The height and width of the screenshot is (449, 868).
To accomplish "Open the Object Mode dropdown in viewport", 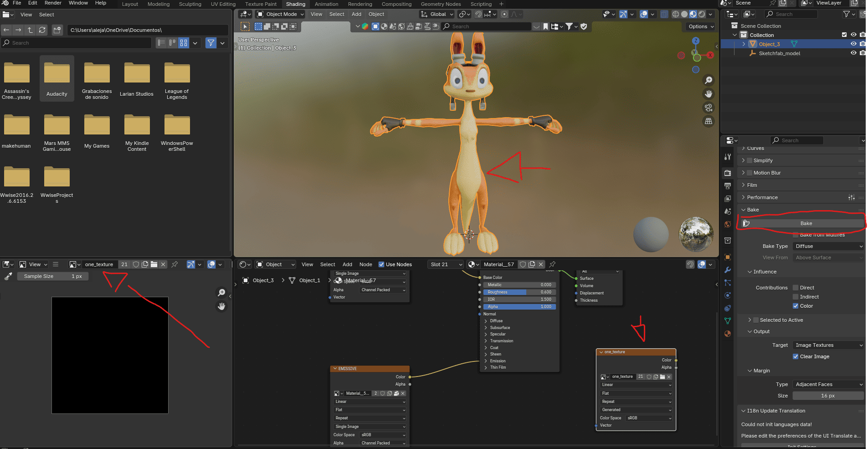I will [280, 14].
